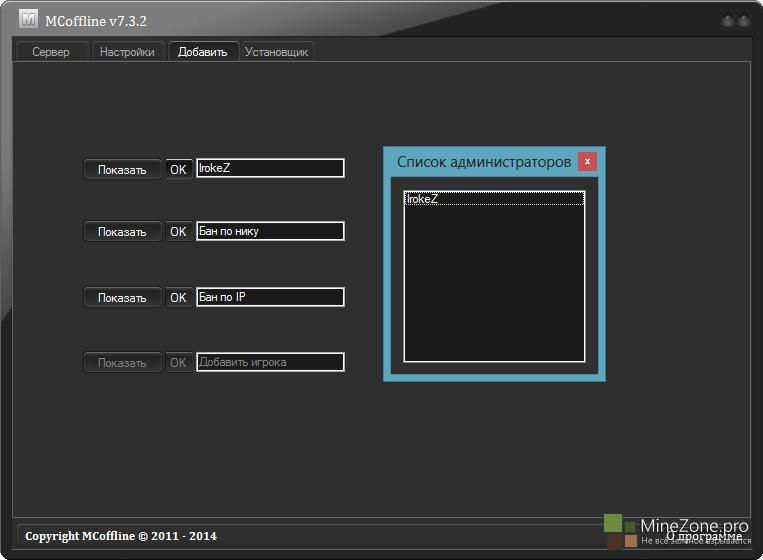Switch to the Сервер tab
The image size is (763, 560).
(51, 52)
